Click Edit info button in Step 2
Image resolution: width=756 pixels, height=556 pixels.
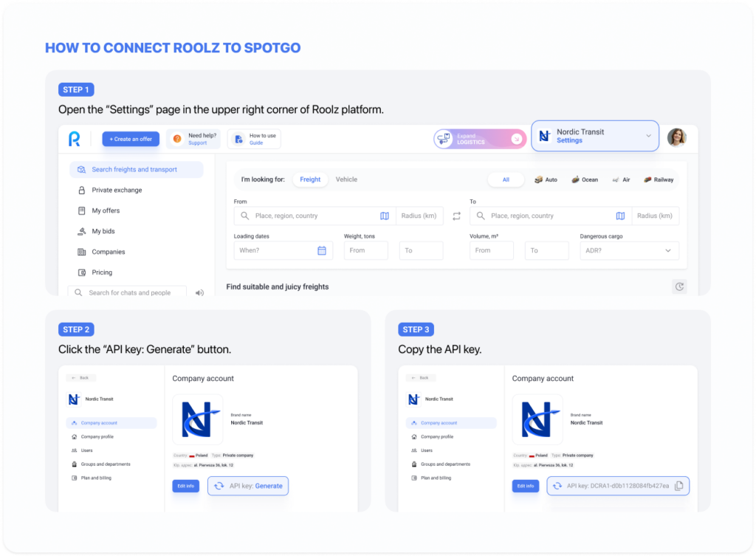click(x=185, y=486)
